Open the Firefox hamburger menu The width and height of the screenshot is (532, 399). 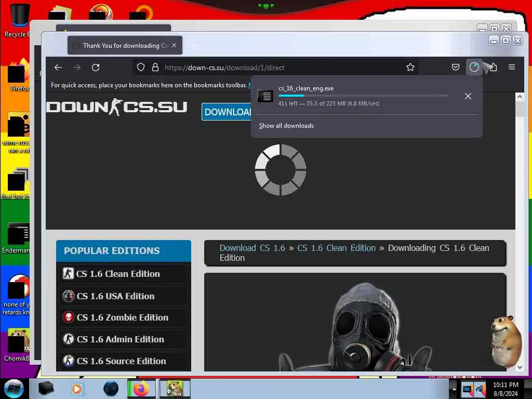point(512,67)
